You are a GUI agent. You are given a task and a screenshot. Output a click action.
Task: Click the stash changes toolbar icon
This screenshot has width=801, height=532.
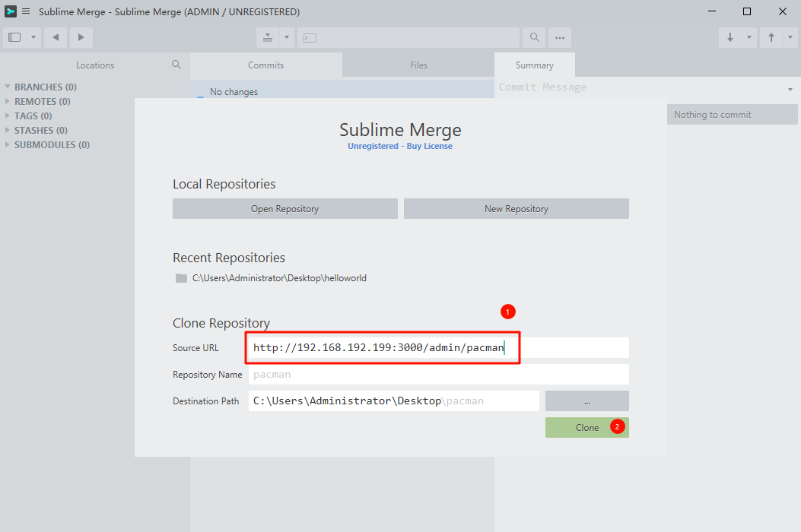click(x=268, y=37)
